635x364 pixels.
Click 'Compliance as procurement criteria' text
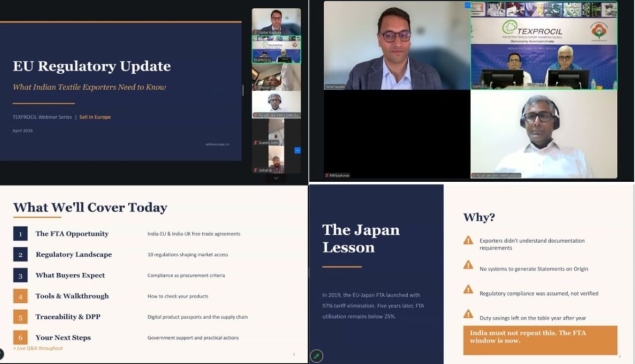[186, 275]
